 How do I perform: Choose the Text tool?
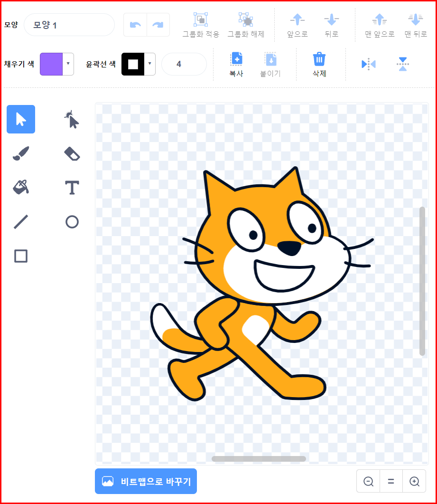click(72, 187)
